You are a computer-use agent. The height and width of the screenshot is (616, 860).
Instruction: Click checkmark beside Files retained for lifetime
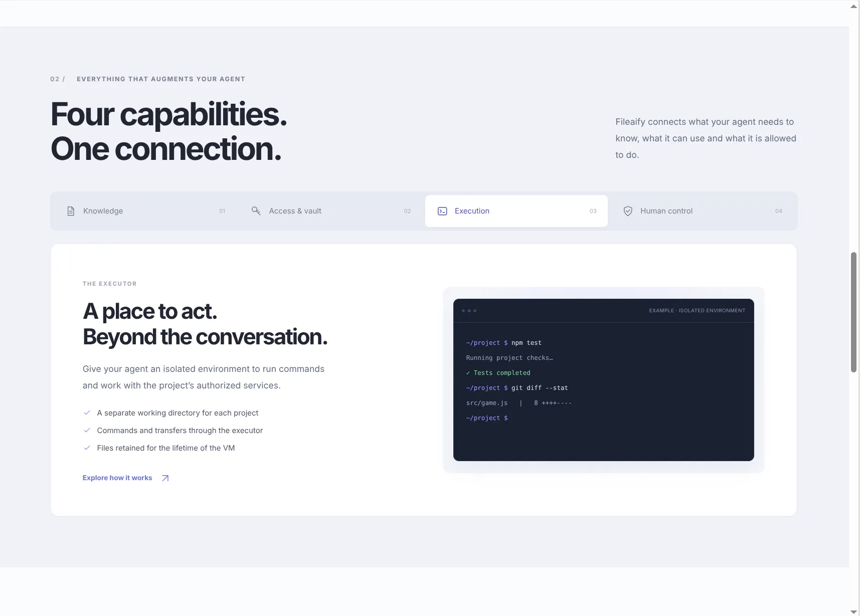tap(87, 448)
